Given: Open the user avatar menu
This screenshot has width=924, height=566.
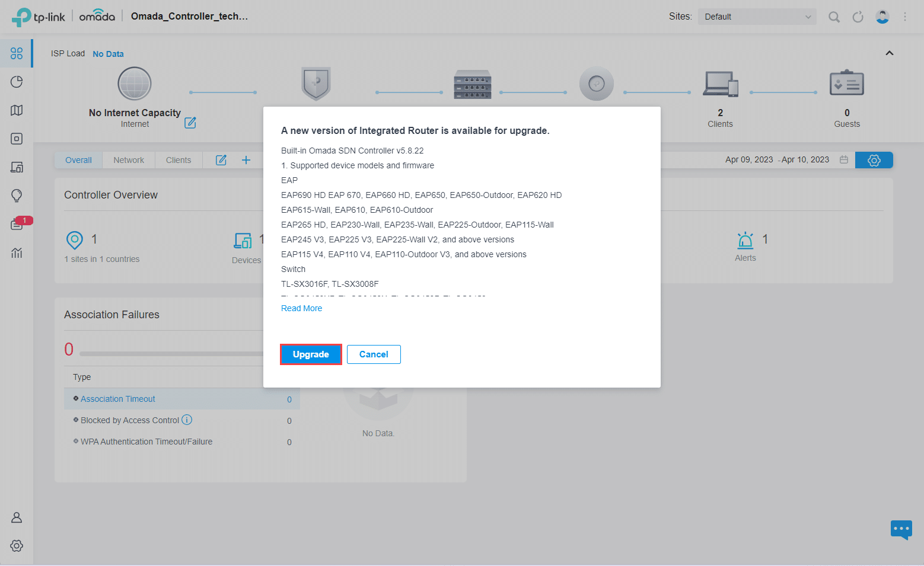Looking at the screenshot, I should coord(882,17).
